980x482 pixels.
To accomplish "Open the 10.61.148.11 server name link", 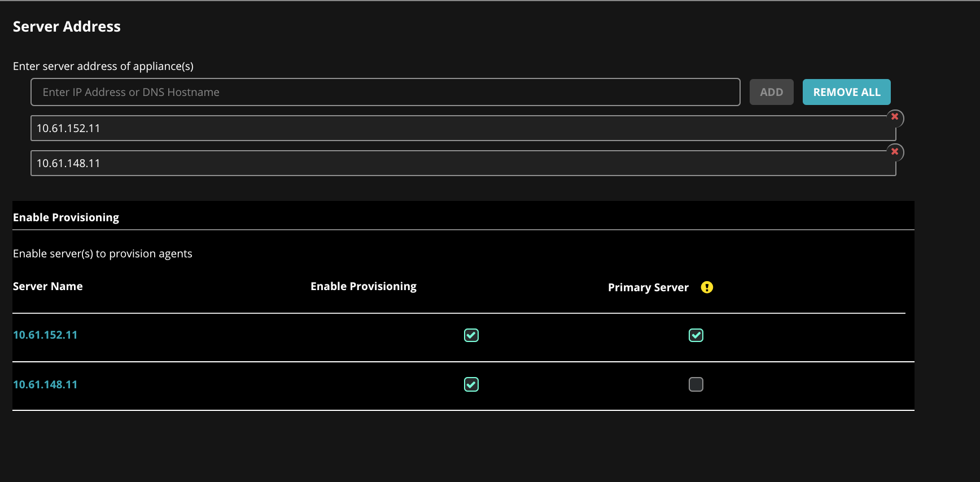I will coord(45,384).
